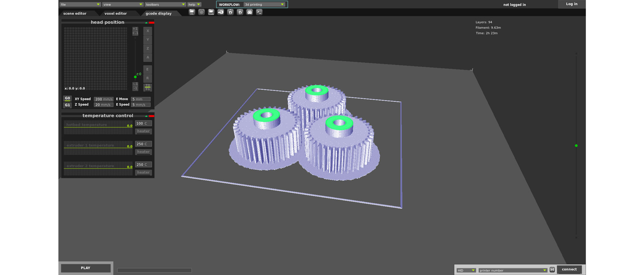644x275 pixels.
Task: Toggle the G0 movement mode
Action: 67,99
